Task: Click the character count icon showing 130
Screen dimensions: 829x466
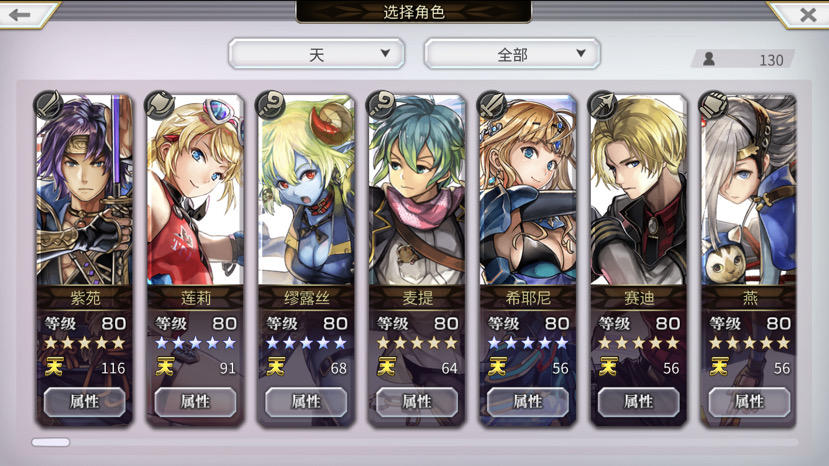Action: pyautogui.click(x=709, y=59)
